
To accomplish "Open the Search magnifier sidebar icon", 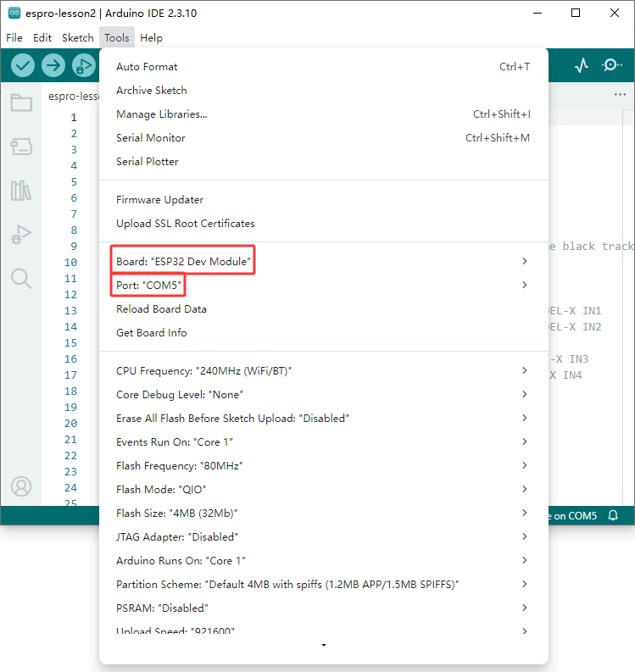I will point(21,279).
